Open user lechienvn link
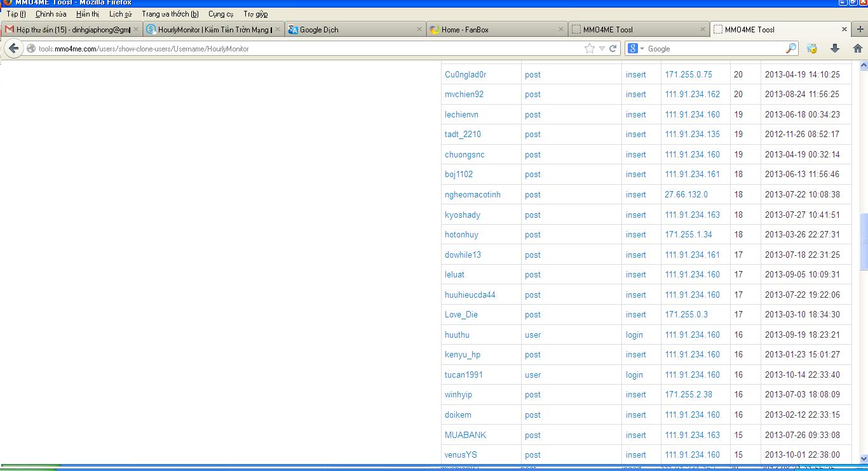This screenshot has height=471, width=868. pyautogui.click(x=461, y=114)
